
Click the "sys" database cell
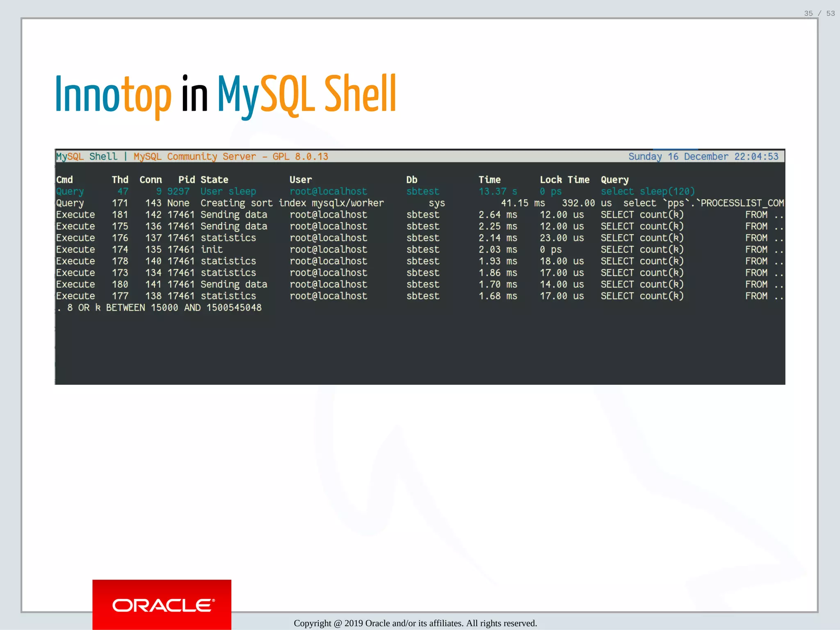pyautogui.click(x=437, y=203)
